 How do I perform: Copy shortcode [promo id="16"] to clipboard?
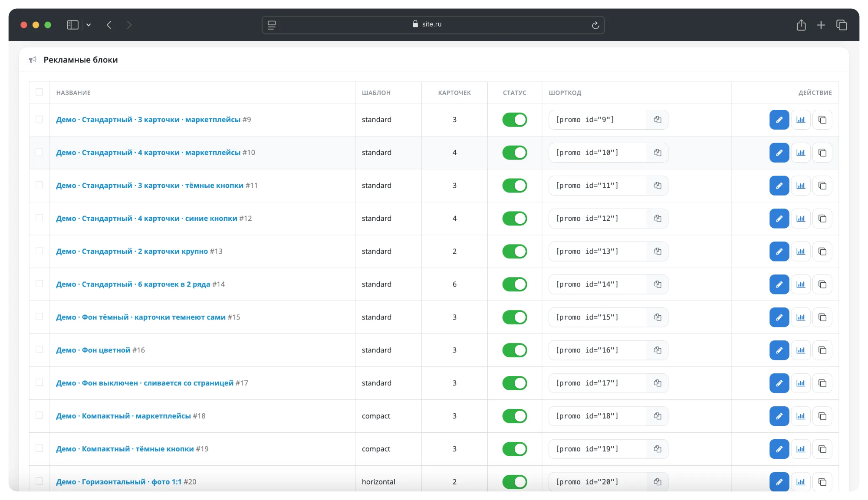tap(658, 350)
